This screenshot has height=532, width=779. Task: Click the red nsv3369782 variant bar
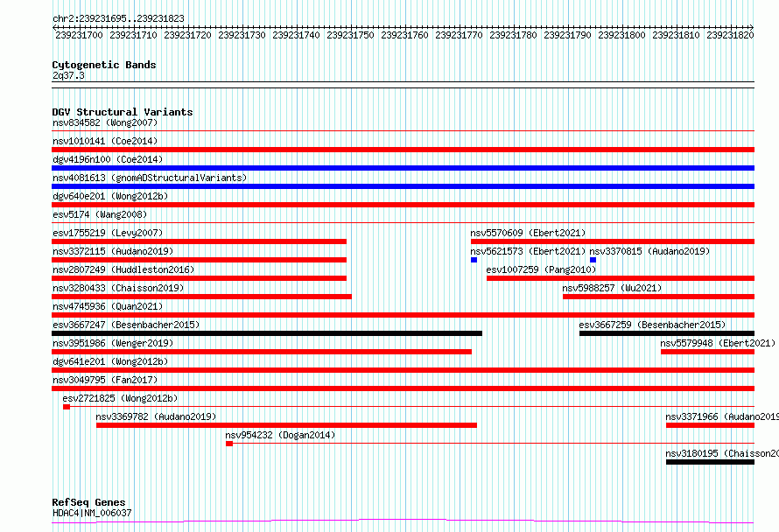pos(287,425)
